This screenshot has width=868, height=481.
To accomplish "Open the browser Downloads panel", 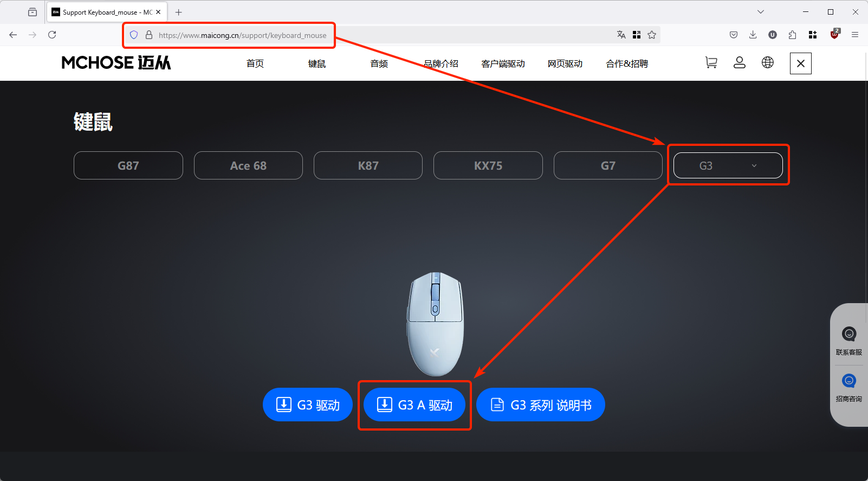I will tap(753, 35).
